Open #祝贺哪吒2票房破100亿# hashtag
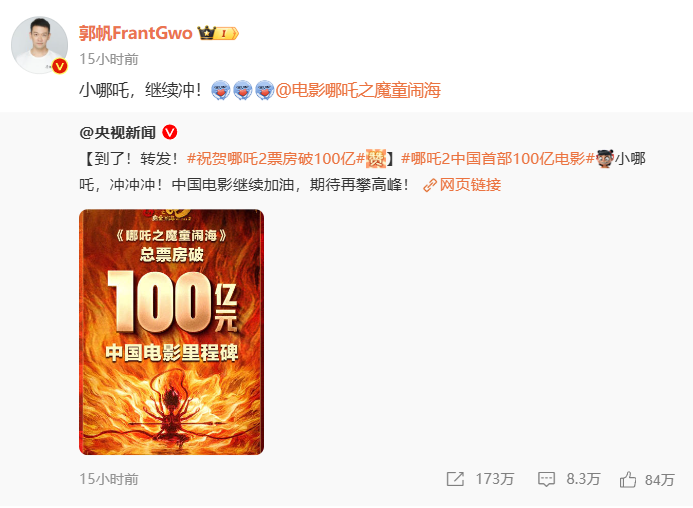Viewport: 693px width, 508px height. coord(276,158)
